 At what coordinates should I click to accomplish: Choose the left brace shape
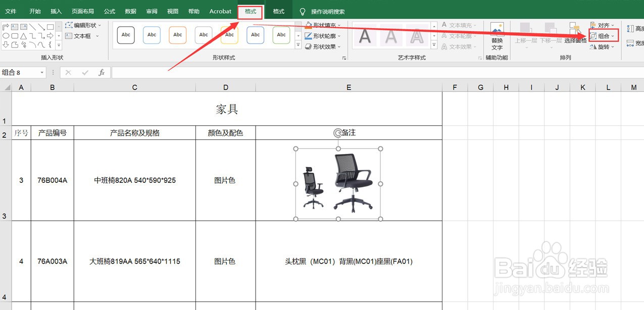[50, 44]
